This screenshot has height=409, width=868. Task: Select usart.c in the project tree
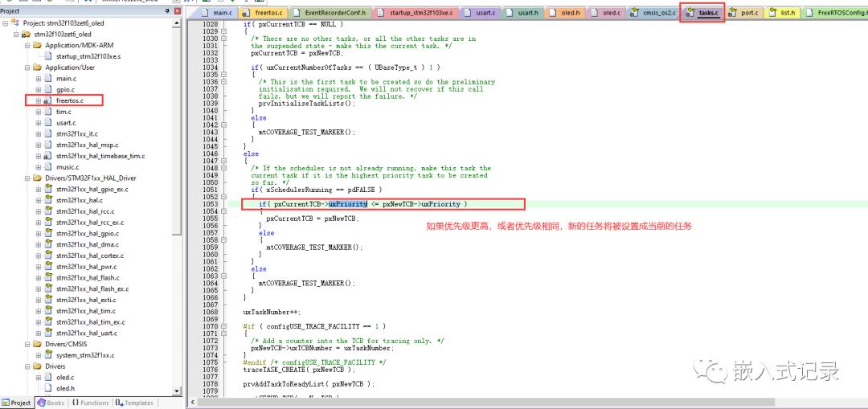pyautogui.click(x=66, y=123)
